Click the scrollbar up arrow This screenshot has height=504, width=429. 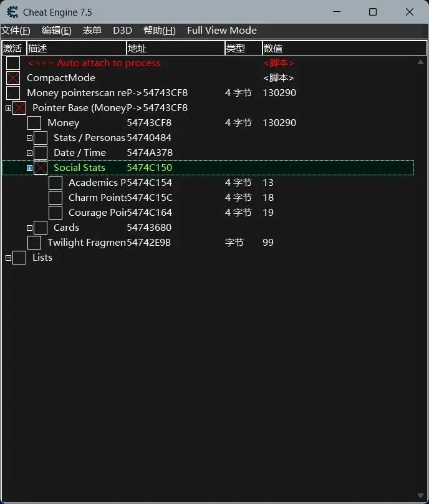click(420, 62)
